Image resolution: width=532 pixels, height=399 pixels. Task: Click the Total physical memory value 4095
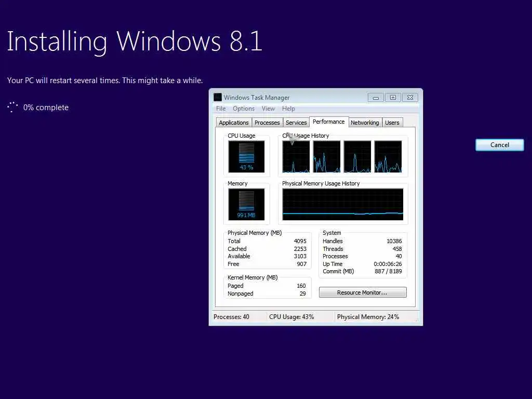pos(300,241)
